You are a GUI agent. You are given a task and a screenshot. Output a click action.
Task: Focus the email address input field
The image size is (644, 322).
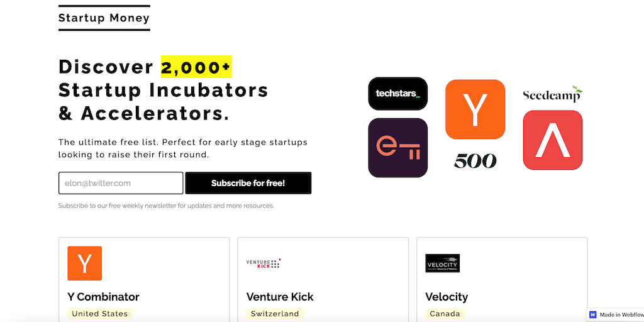click(121, 183)
